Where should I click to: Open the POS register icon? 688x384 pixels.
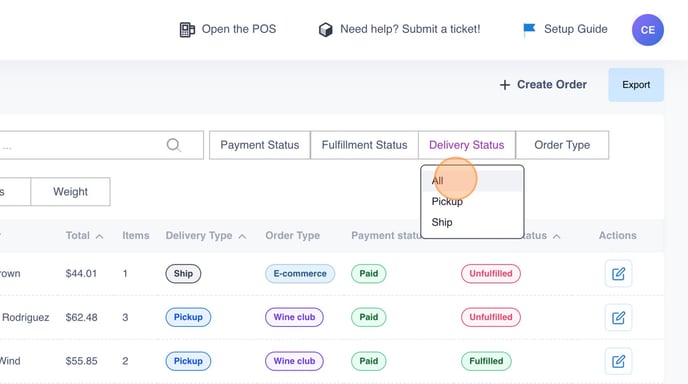click(x=187, y=29)
